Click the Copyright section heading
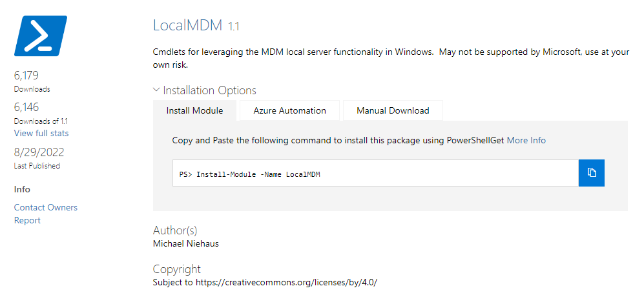This screenshot has width=644, height=295. [176, 269]
